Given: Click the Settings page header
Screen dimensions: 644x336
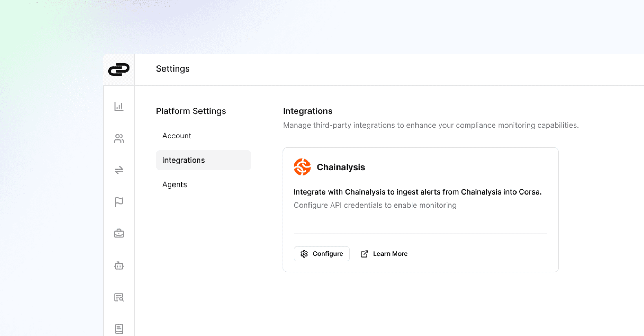Looking at the screenshot, I should [x=173, y=69].
